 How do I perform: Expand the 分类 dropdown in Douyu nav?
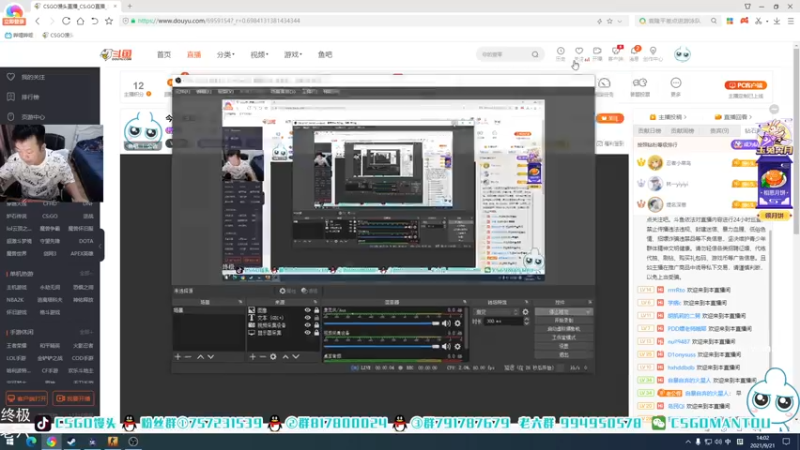coord(226,55)
